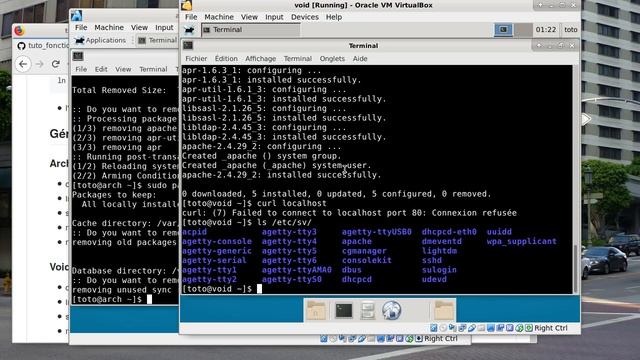
Task: Open the rightmost folder icon in void dock
Action: click(444, 310)
